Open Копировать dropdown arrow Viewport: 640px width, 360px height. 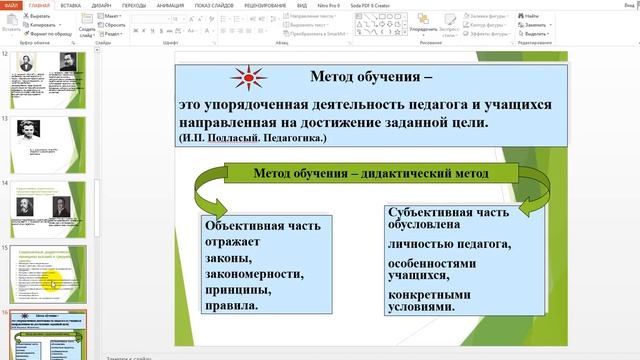click(60, 25)
